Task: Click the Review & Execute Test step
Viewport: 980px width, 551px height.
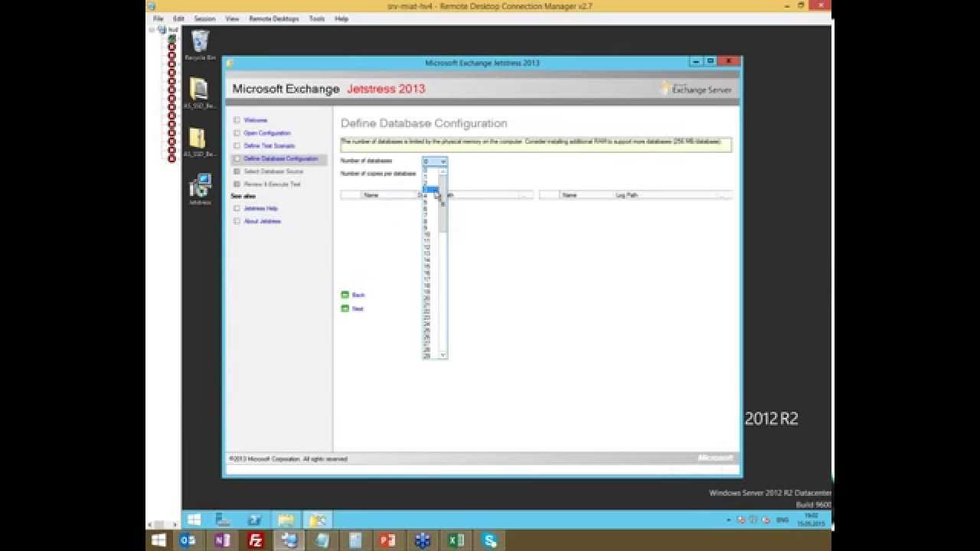Action: pos(272,184)
